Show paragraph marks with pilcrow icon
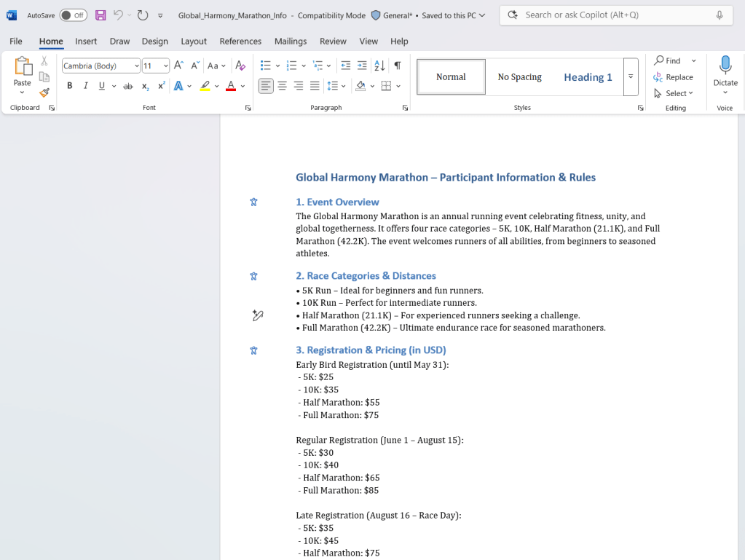Image resolution: width=745 pixels, height=560 pixels. [x=397, y=66]
